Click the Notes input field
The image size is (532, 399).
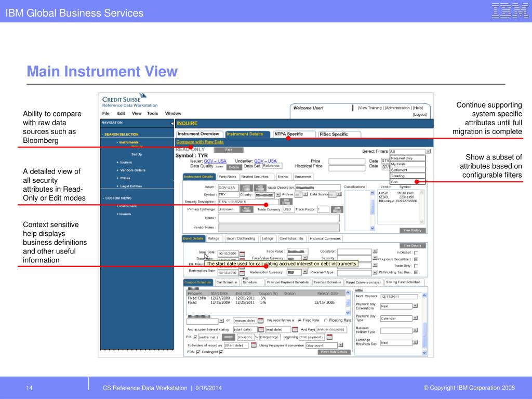(x=278, y=218)
